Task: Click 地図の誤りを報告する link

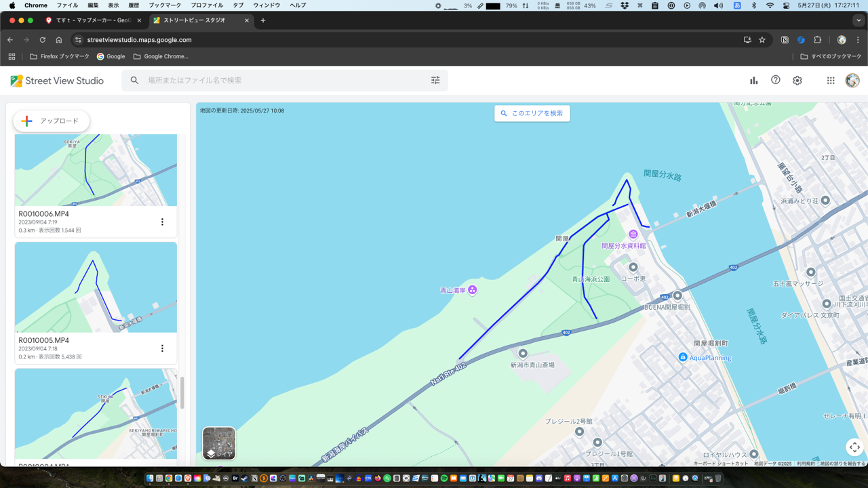Action: click(x=842, y=464)
